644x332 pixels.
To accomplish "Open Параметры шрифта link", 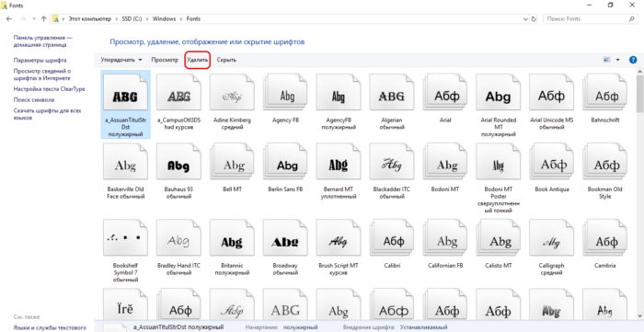I will (x=40, y=60).
